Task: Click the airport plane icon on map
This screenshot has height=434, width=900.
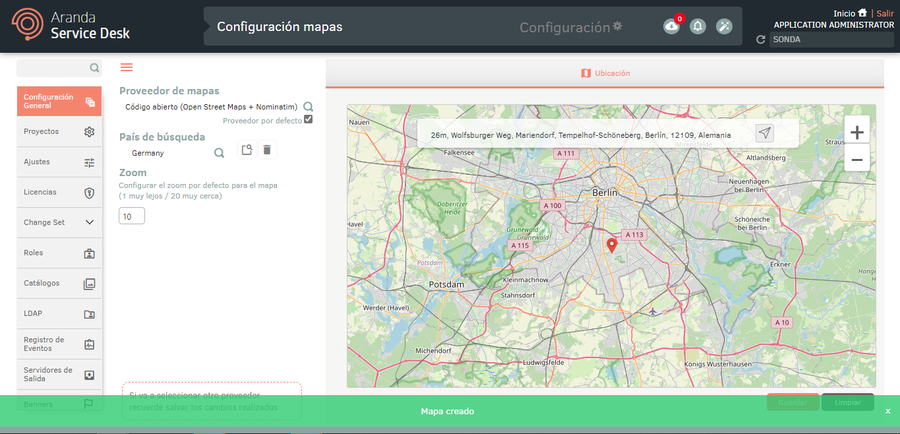Action: pos(653,311)
